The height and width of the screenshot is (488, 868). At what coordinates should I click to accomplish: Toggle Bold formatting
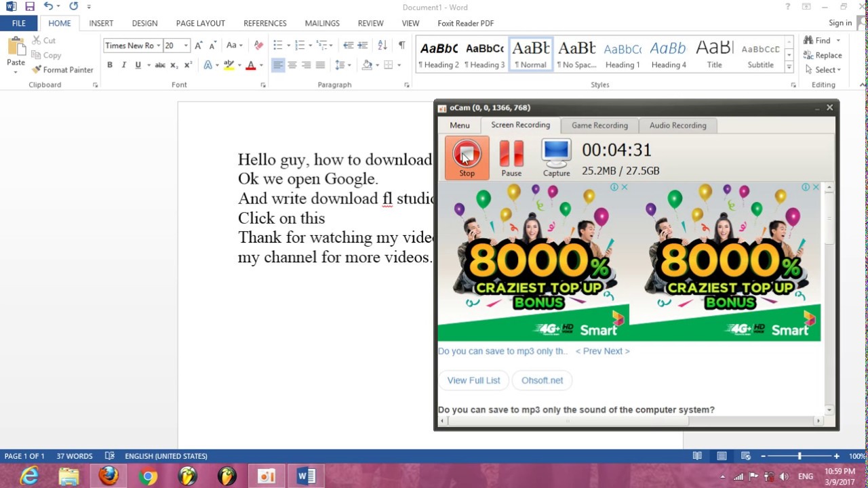pos(110,65)
